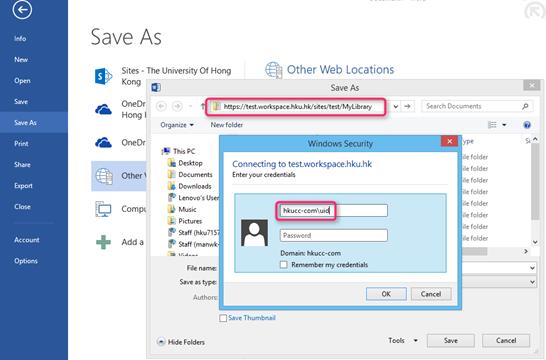546x360 pixels.
Task: Click the username field with hkucc-com\uid
Action: [334, 211]
